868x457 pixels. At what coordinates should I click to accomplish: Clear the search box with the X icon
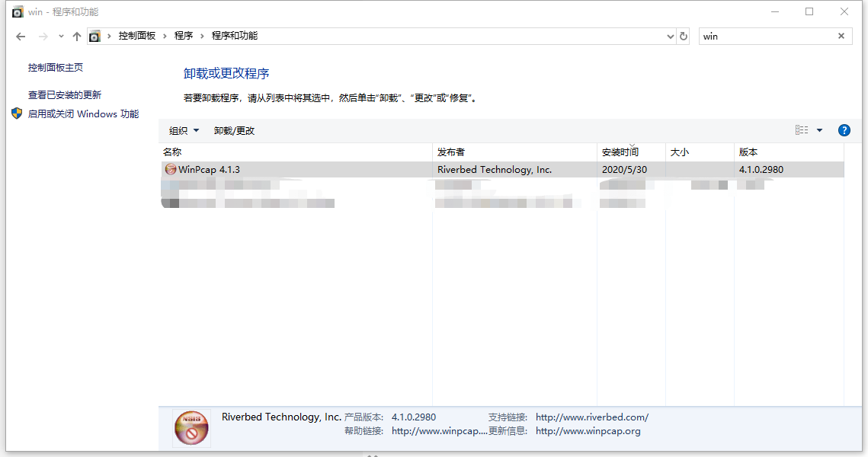coord(841,36)
